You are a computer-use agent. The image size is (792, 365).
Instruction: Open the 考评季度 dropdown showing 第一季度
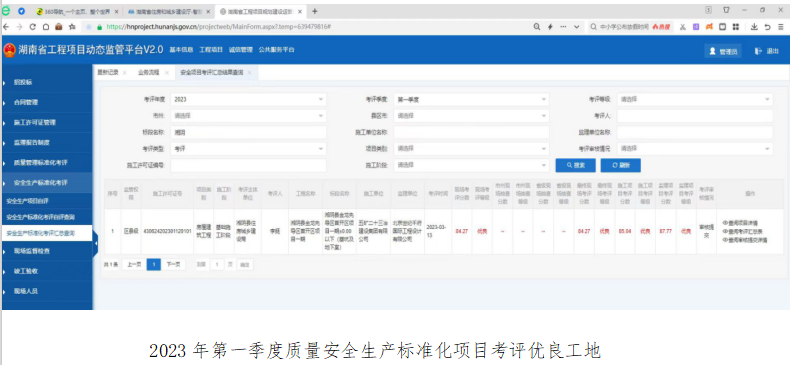point(471,99)
